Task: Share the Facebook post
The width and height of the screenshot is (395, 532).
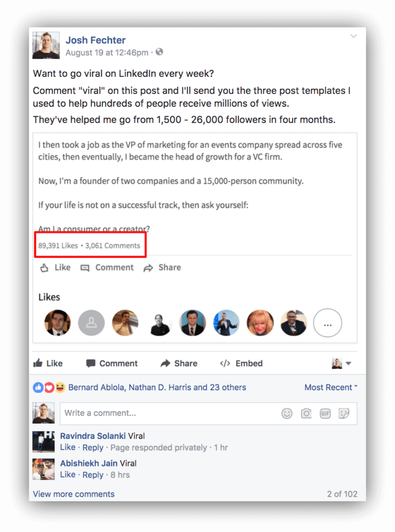Action: (179, 363)
